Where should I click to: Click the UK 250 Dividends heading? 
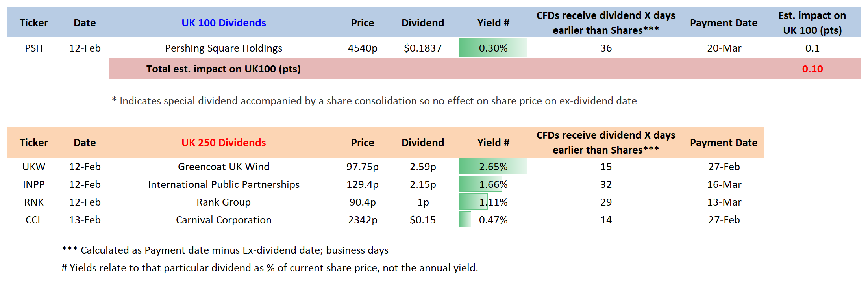click(x=224, y=143)
